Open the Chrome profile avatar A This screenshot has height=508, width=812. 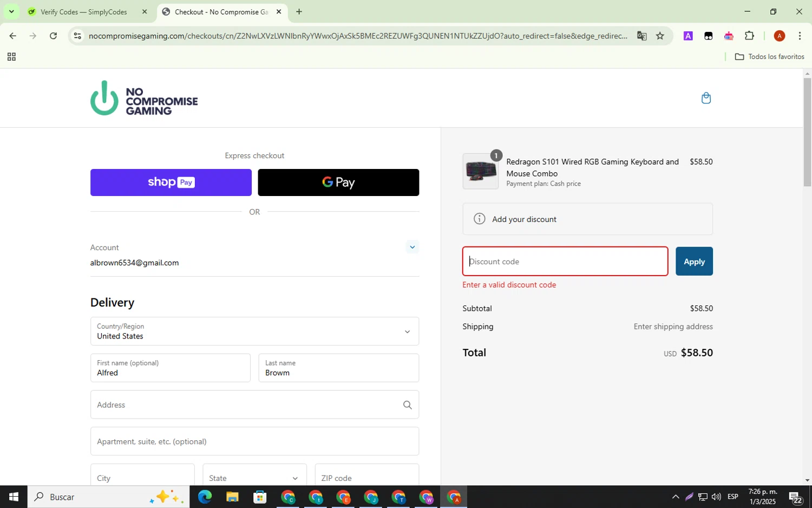(779, 36)
